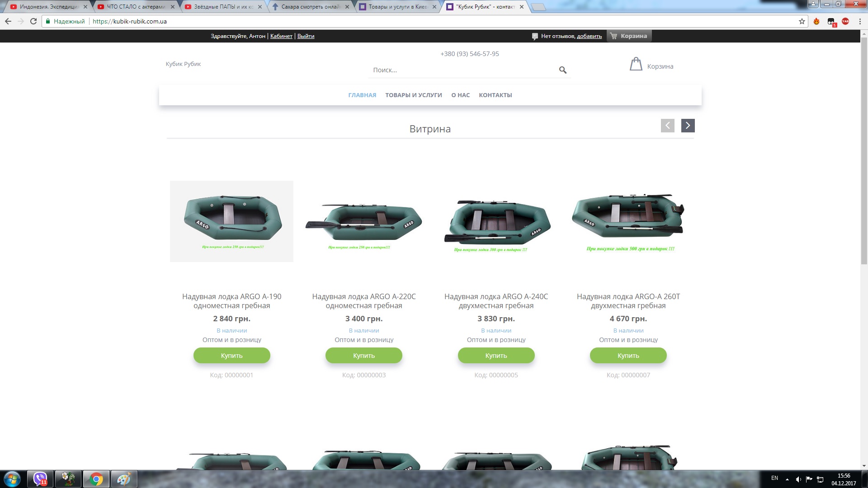Click the red YAB extension icon
Screen dimensions: 868x488
pos(845,21)
